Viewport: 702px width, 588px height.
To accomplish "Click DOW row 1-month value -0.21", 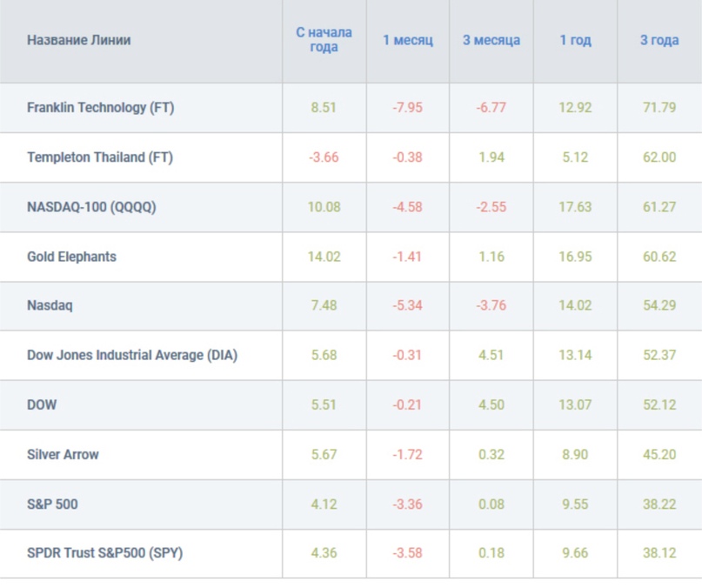I will pyautogui.click(x=407, y=404).
